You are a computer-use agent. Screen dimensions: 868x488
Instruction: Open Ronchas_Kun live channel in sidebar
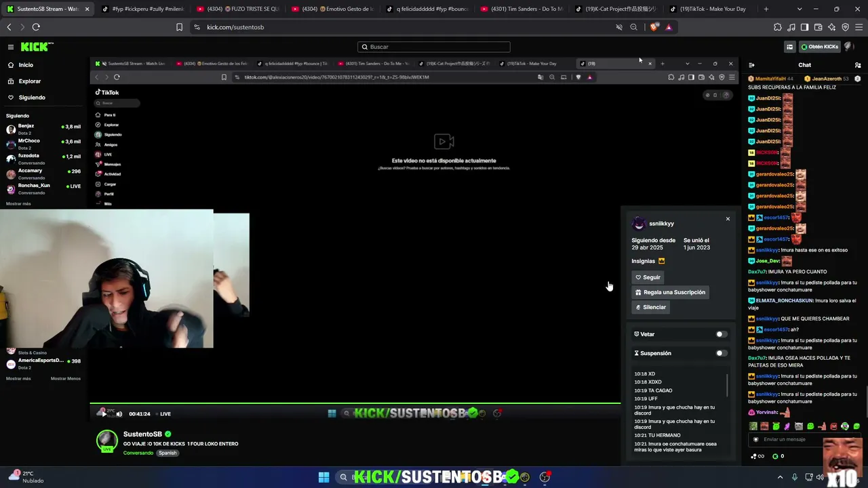43,188
